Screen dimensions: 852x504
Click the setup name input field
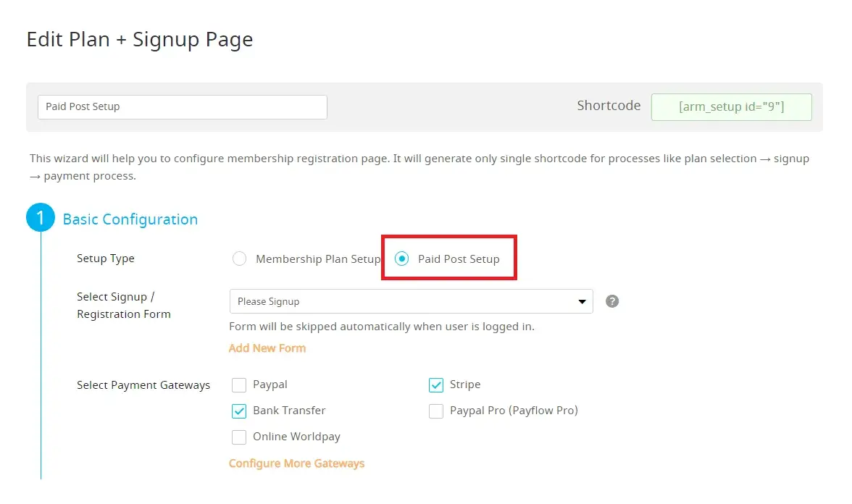(x=182, y=106)
